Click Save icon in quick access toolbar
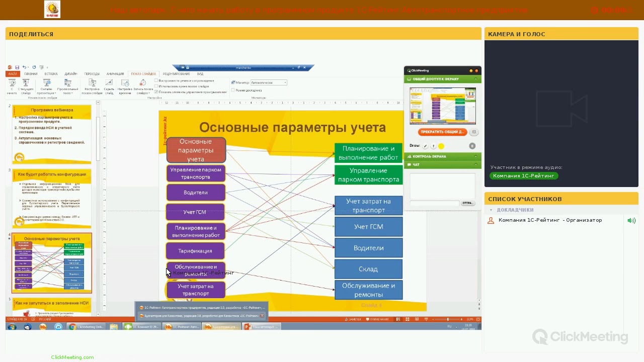This screenshot has width=644, height=362. point(17,67)
